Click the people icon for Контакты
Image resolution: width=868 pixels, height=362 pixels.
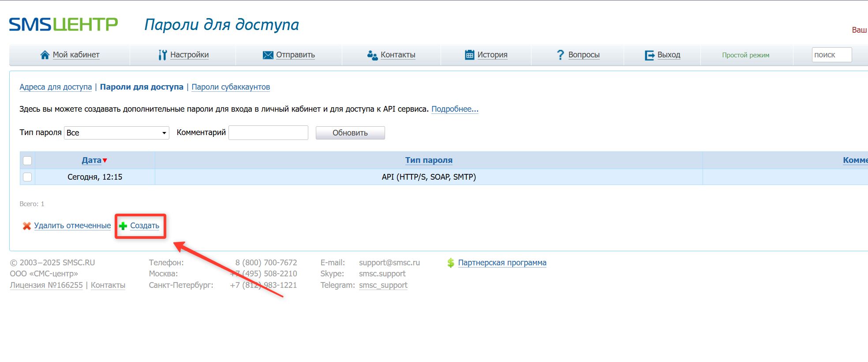(372, 55)
